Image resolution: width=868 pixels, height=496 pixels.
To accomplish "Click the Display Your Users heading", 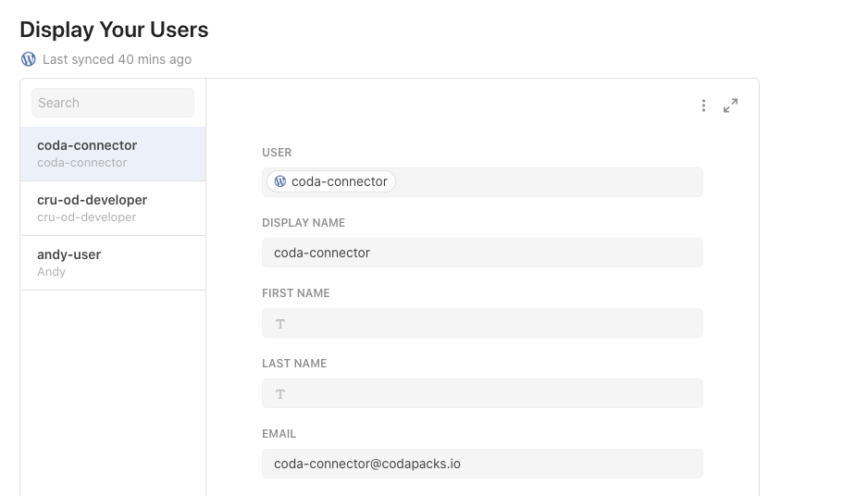I will [x=114, y=30].
